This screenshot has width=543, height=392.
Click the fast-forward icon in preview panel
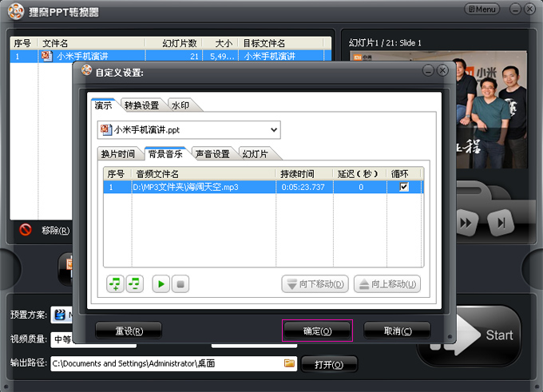[x=466, y=222]
